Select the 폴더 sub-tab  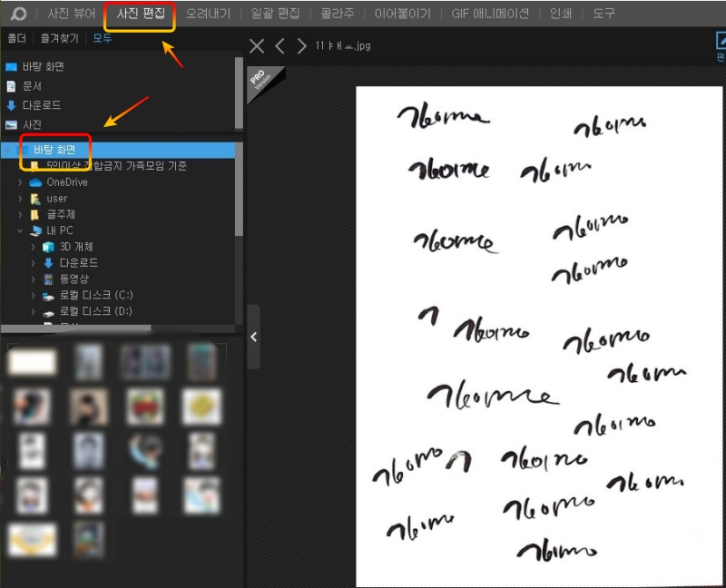[16, 38]
